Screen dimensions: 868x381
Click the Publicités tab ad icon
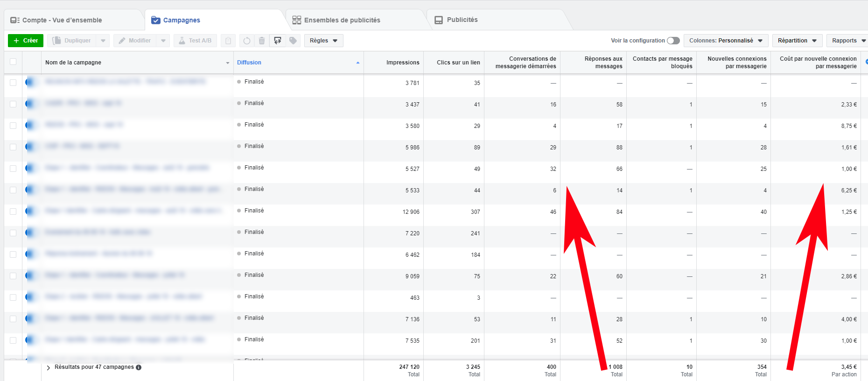pos(439,20)
